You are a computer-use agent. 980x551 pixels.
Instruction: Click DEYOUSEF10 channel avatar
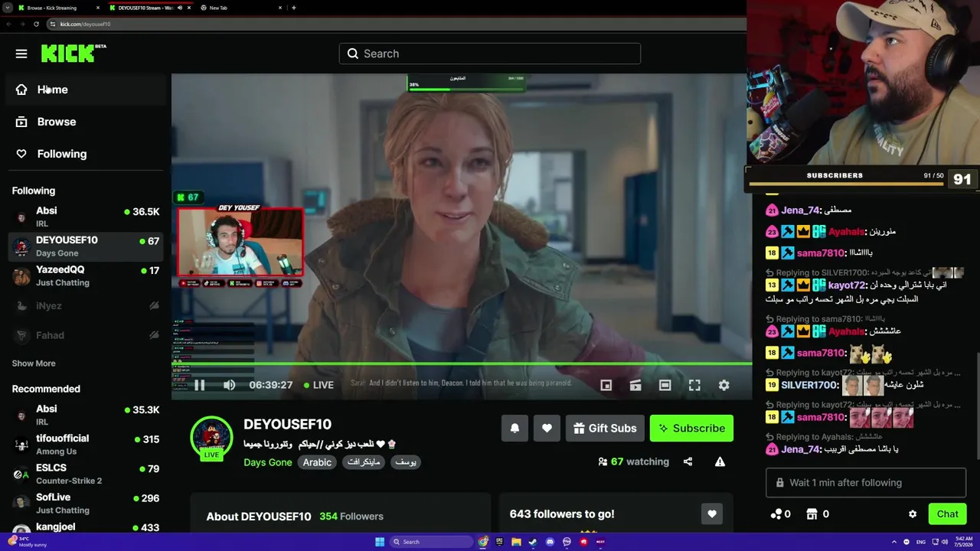coord(211,437)
